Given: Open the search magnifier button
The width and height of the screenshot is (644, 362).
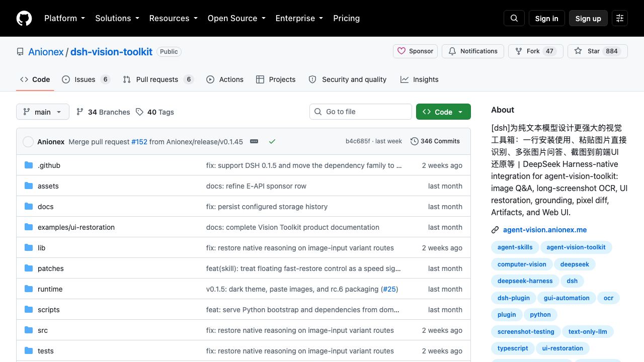Looking at the screenshot, I should 514,18.
